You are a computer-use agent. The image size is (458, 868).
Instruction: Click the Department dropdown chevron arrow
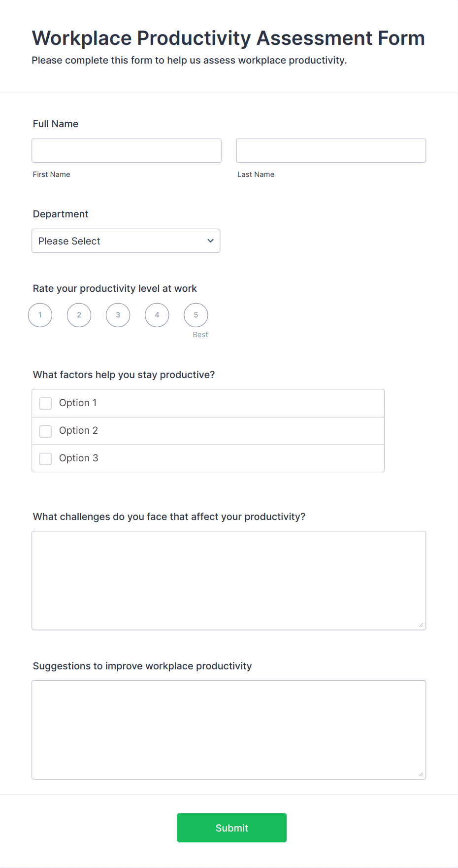pyautogui.click(x=210, y=241)
